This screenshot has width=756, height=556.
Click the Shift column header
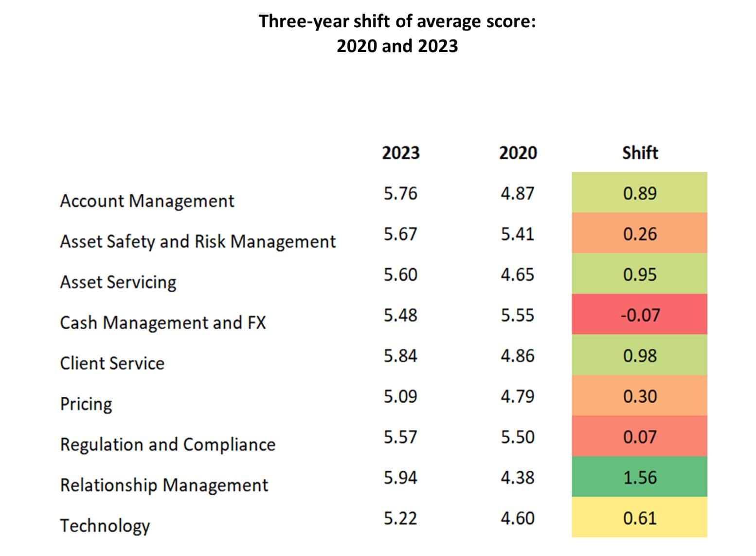[640, 153]
